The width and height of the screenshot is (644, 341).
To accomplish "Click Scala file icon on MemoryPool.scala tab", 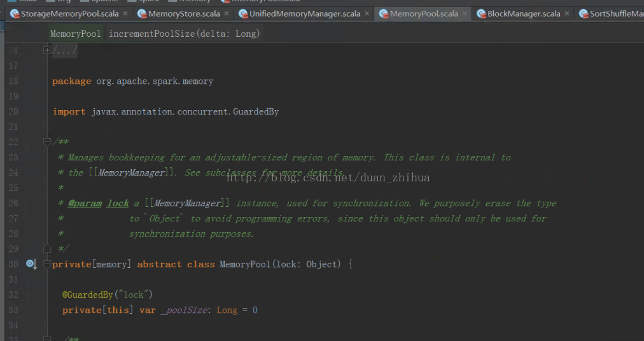I will pos(384,14).
